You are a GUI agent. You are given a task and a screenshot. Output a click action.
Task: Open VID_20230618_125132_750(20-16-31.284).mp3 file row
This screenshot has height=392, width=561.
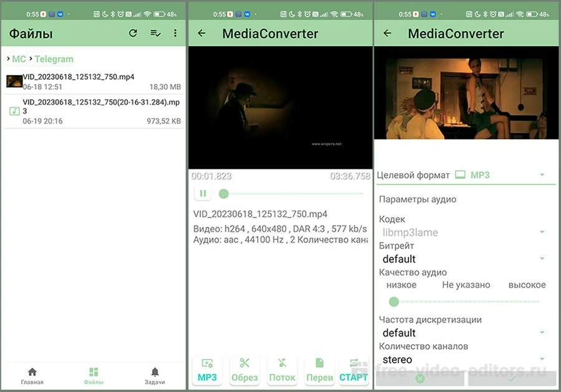point(93,111)
